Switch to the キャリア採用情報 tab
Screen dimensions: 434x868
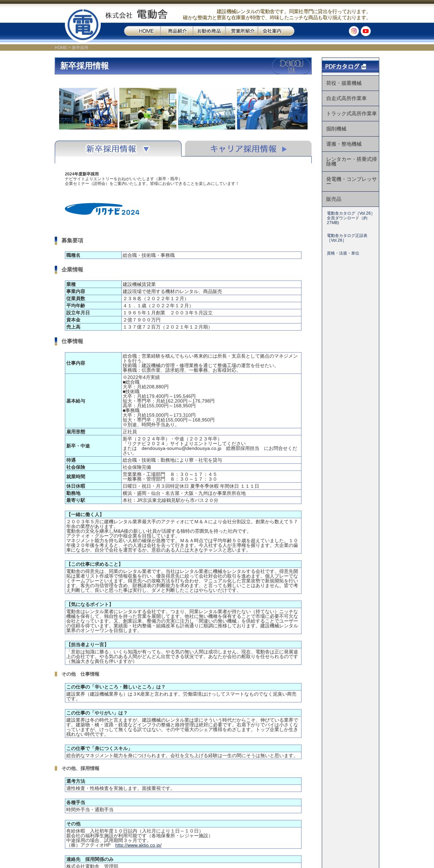248,149
